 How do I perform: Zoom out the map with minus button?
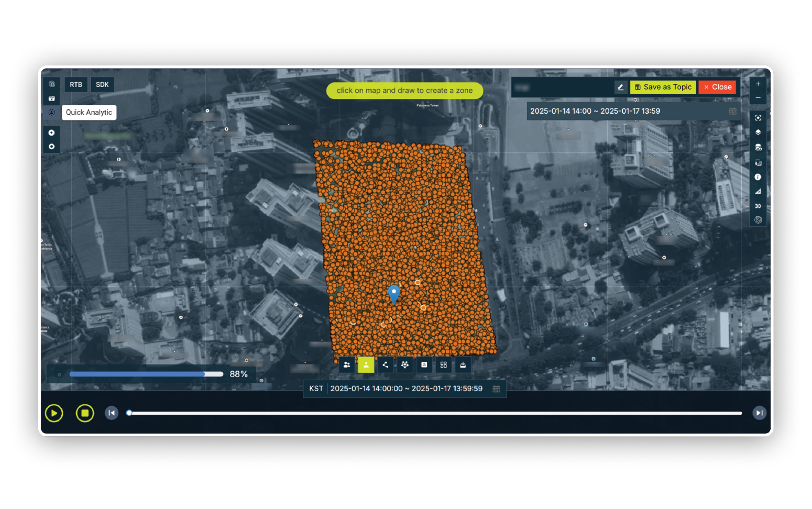point(758,98)
